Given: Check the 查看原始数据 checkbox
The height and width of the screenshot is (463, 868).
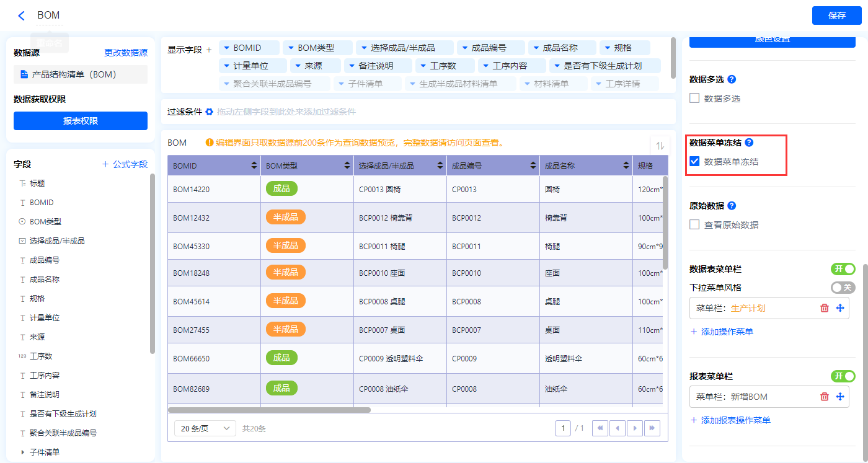Looking at the screenshot, I should (x=694, y=224).
